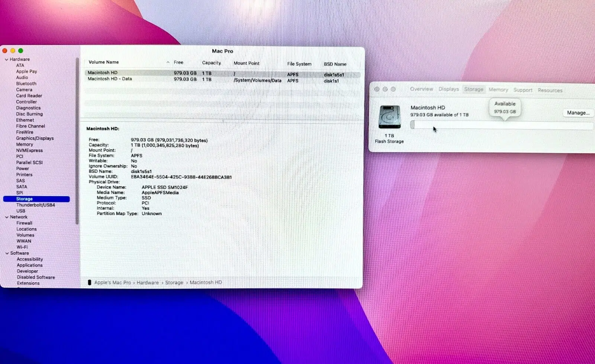Image resolution: width=595 pixels, height=364 pixels.
Task: Open the Resources tab
Action: (x=550, y=90)
